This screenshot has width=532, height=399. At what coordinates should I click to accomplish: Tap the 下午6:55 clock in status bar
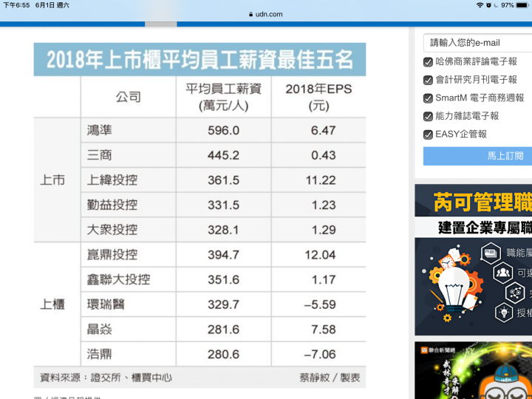tap(16, 5)
